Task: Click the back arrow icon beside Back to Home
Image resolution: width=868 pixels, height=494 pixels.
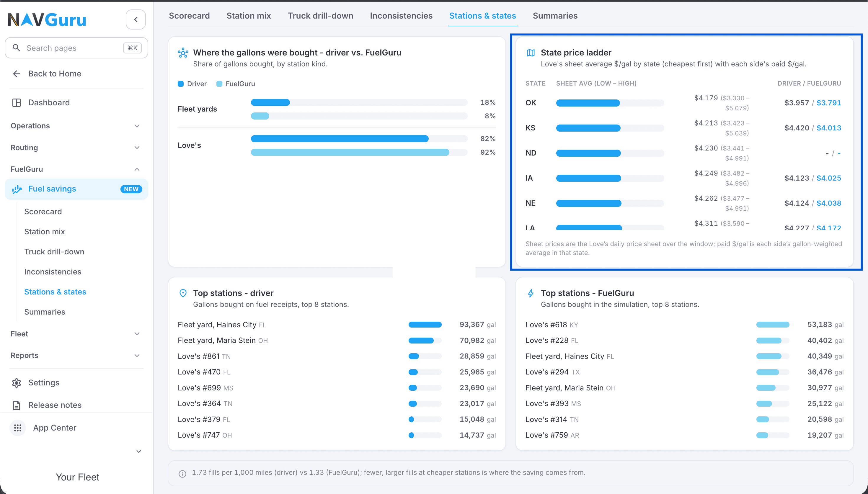Action: pyautogui.click(x=16, y=73)
